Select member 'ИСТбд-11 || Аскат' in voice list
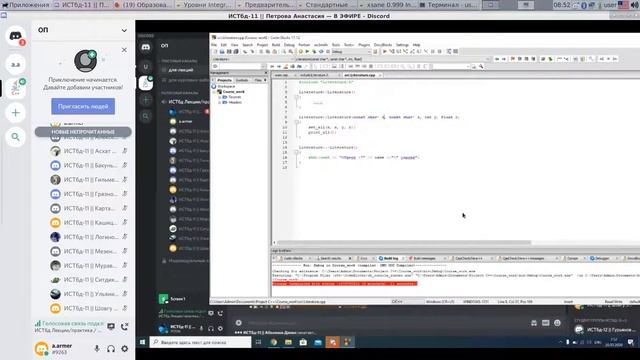 tap(89, 151)
